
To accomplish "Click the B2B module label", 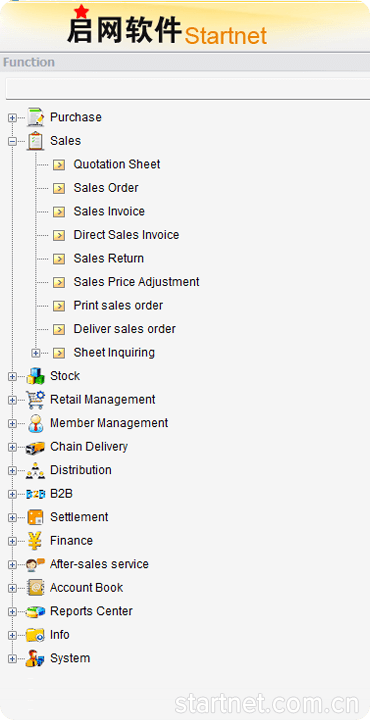I will point(61,494).
